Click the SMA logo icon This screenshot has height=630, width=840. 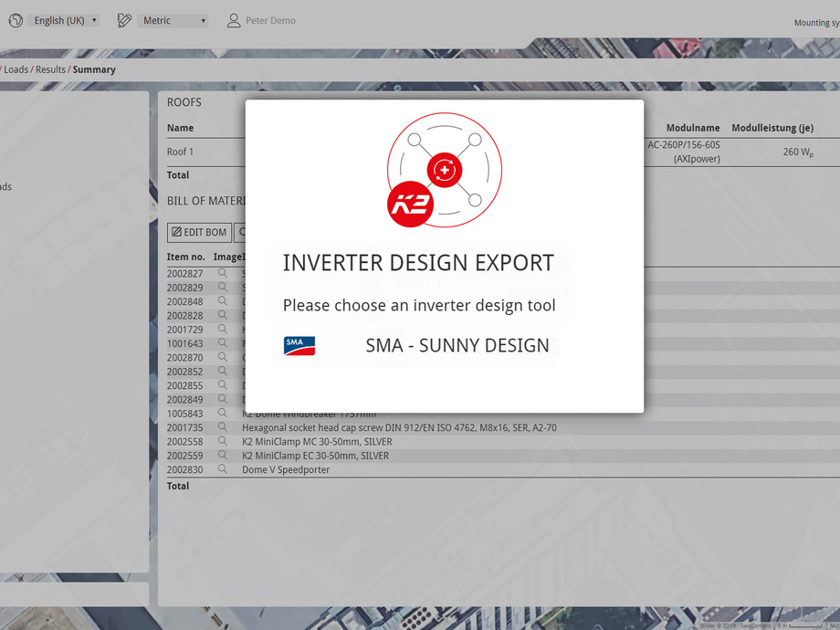click(x=299, y=346)
